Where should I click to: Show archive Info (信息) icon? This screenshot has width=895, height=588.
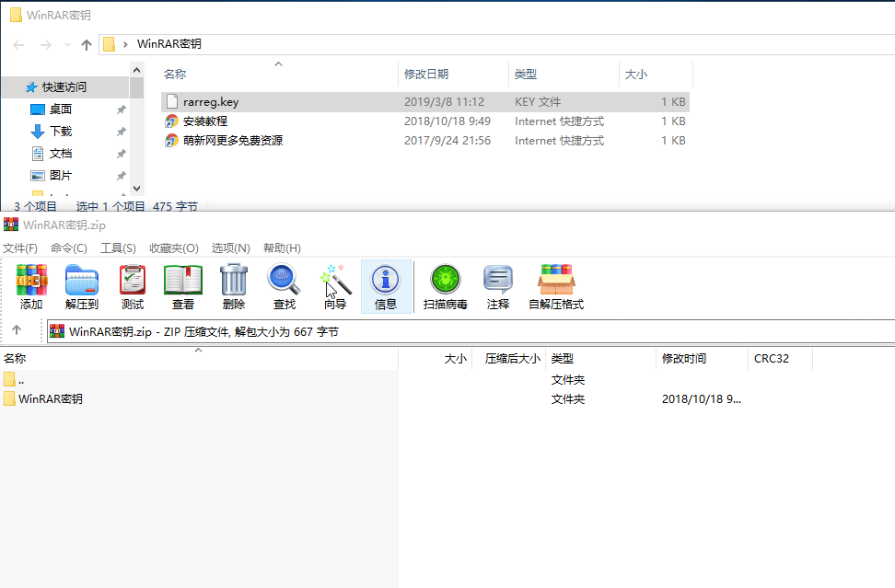point(386,287)
